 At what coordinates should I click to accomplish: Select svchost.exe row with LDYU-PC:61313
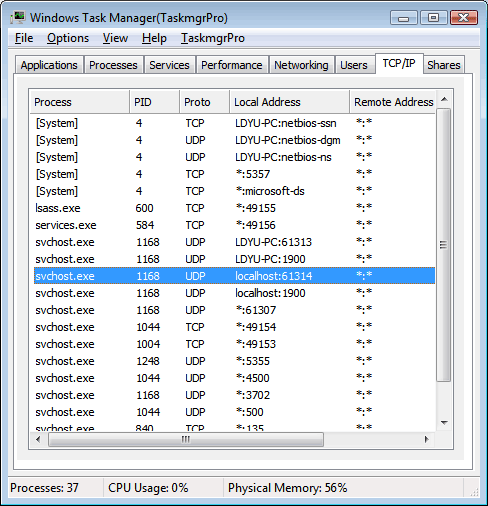coord(234,242)
